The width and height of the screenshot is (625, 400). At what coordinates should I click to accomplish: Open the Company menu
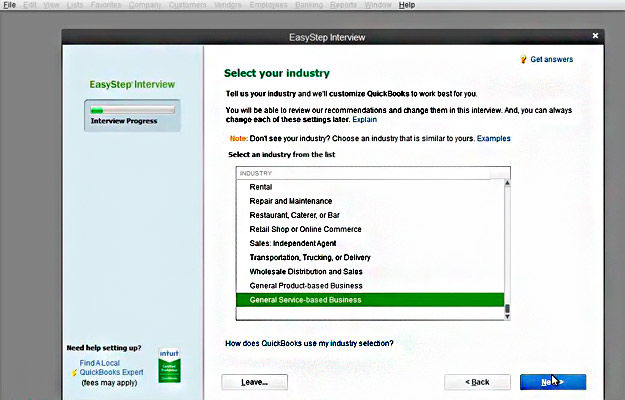(x=145, y=5)
